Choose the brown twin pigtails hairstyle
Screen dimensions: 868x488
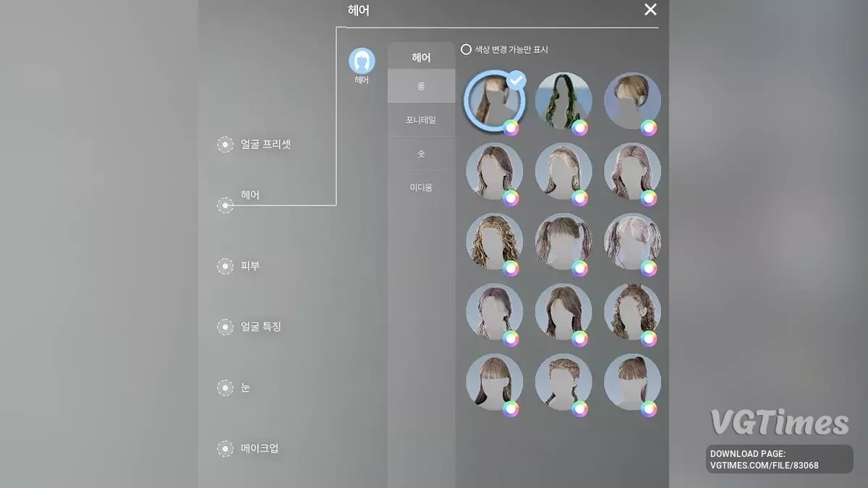click(x=563, y=241)
